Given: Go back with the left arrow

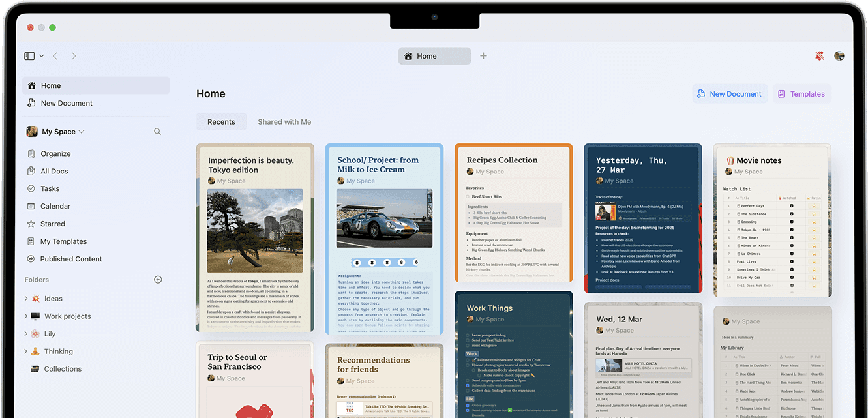Looking at the screenshot, I should click(x=55, y=56).
